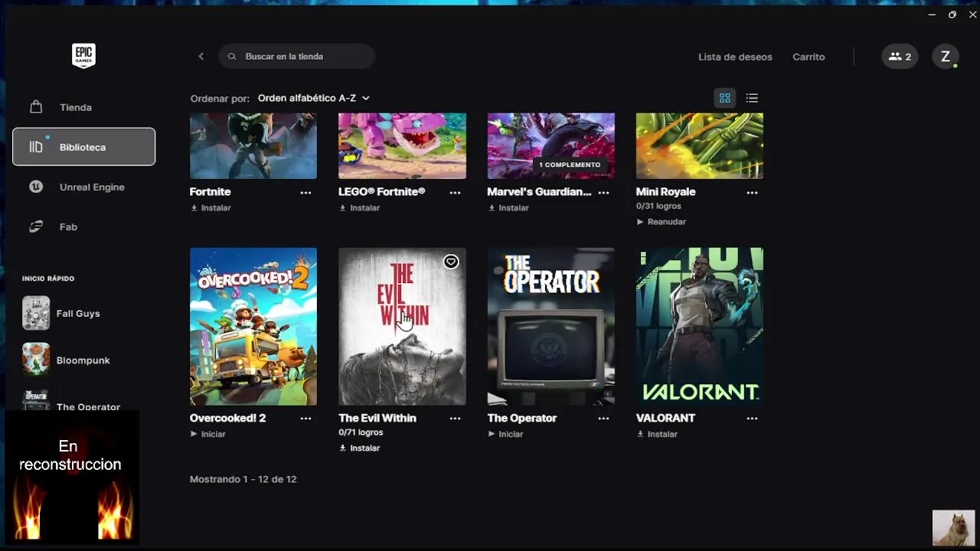Click the Bloompunk quick launch label
This screenshot has width=980, height=551.
tap(83, 360)
